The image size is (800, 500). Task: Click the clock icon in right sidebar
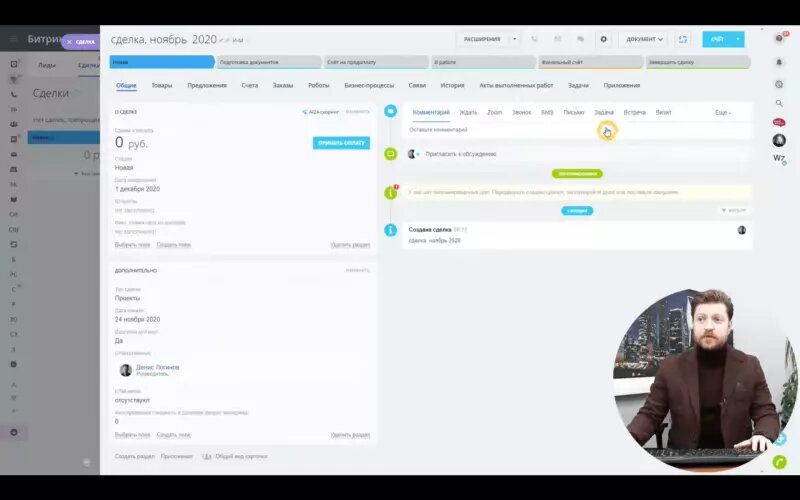click(x=779, y=84)
